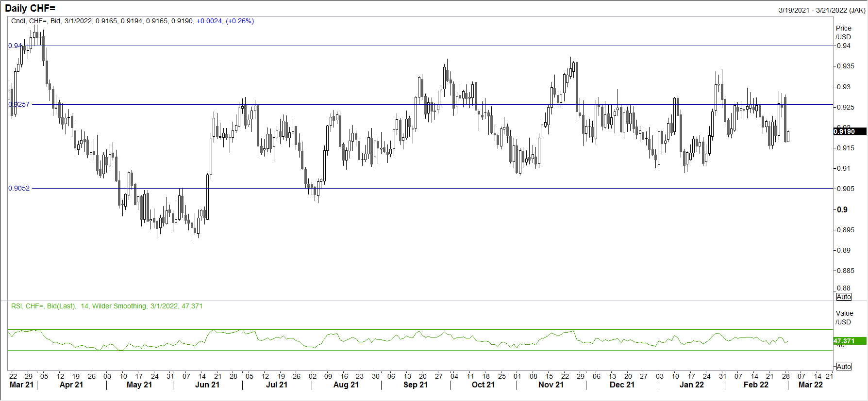Click the 0.895 price axis label
The height and width of the screenshot is (401, 868).
pyautogui.click(x=846, y=230)
